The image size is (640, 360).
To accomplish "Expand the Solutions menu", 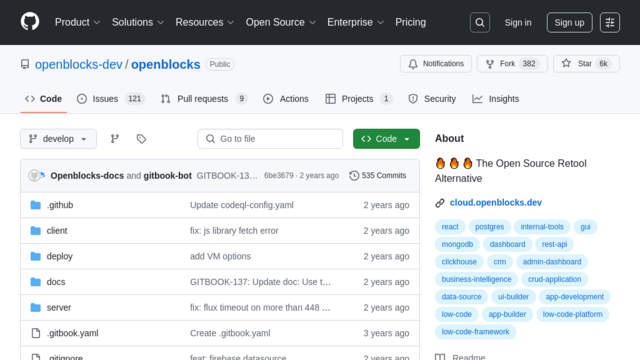I will (138, 22).
